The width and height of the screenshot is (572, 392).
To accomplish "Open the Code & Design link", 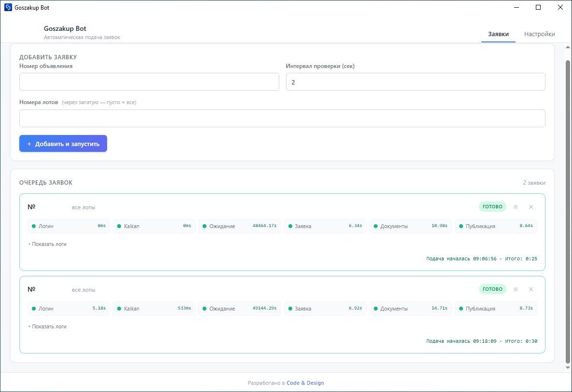I will [x=305, y=383].
